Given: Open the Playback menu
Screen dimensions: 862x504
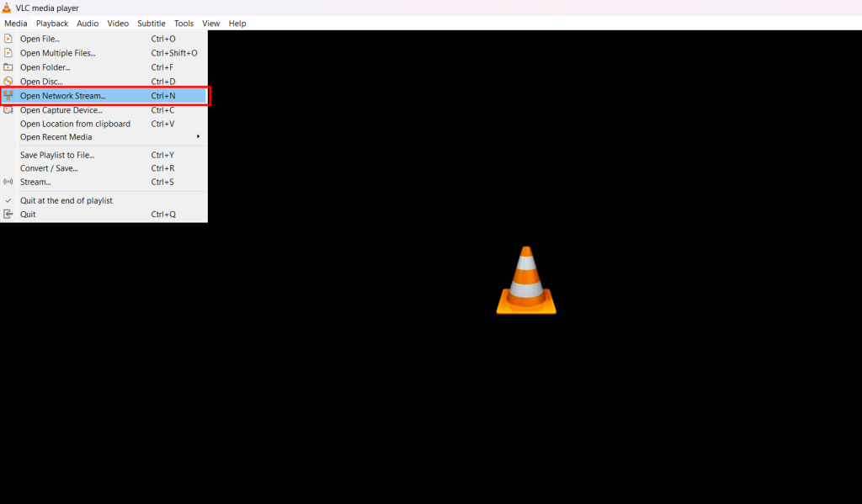Looking at the screenshot, I should pyautogui.click(x=52, y=24).
